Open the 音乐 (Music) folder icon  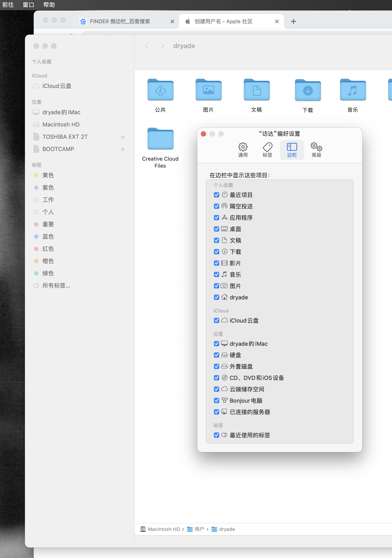click(353, 90)
